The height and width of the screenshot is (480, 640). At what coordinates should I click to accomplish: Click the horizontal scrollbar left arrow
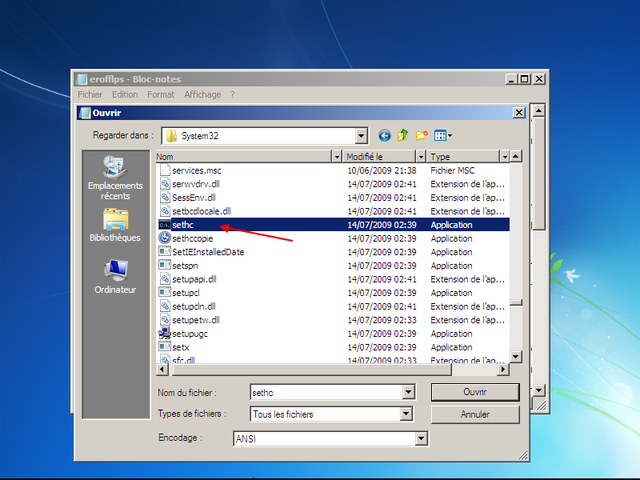pyautogui.click(x=162, y=369)
